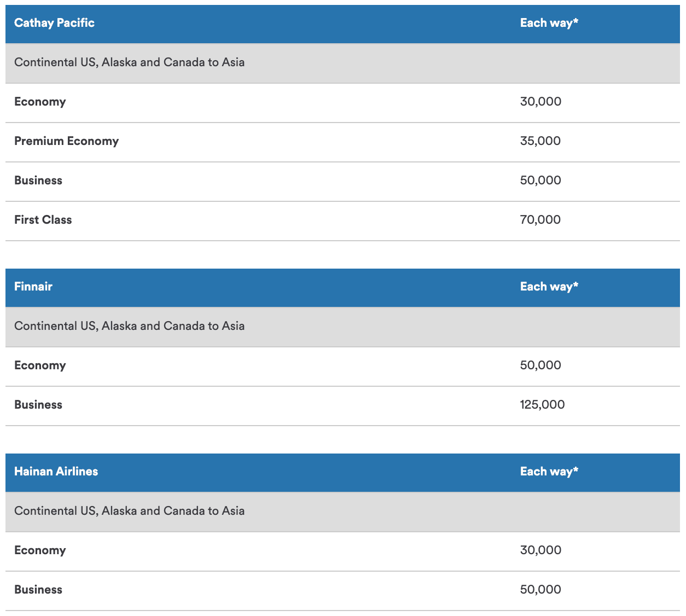Click Cathay Pacific's 'Each way*' column header
Image resolution: width=686 pixels, height=616 pixels.
[x=549, y=23]
